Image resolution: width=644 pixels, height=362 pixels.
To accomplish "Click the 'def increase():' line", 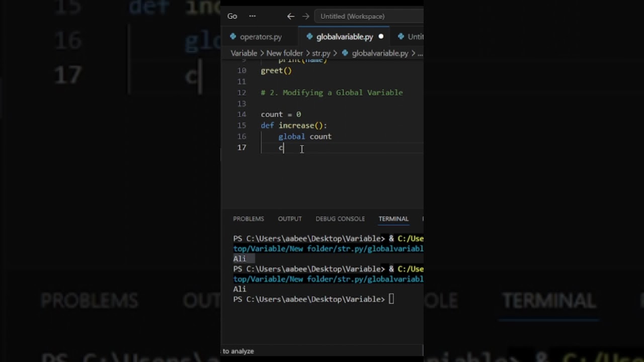I will [294, 125].
